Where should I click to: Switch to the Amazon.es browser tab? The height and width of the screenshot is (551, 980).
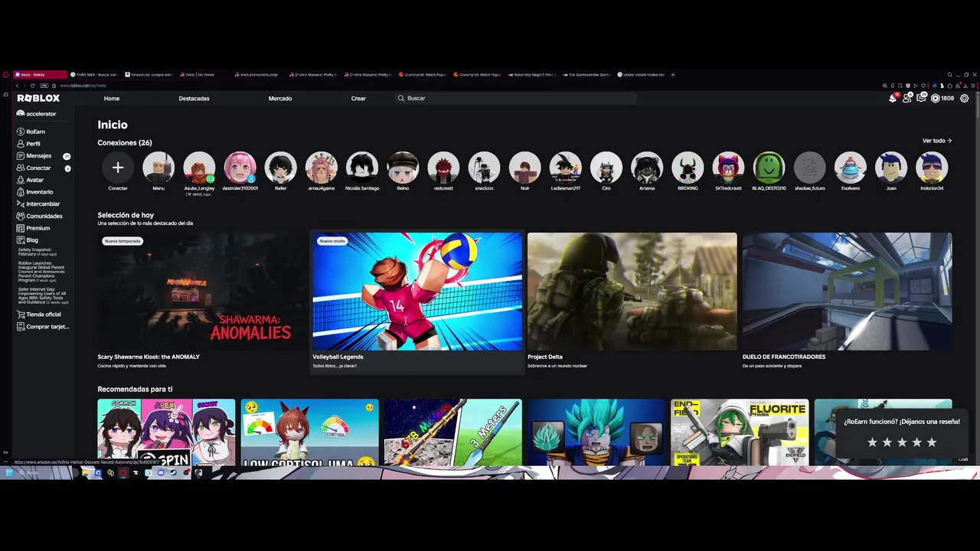tap(149, 74)
